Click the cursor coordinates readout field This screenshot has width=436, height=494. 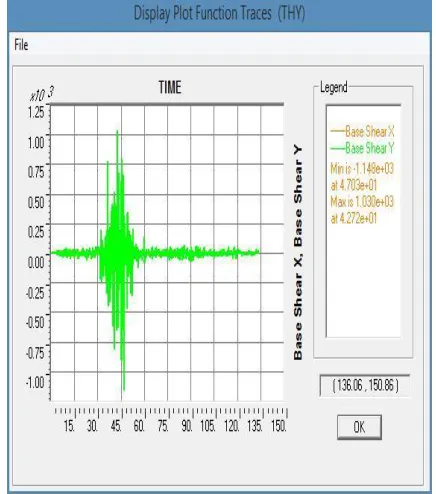tap(365, 385)
